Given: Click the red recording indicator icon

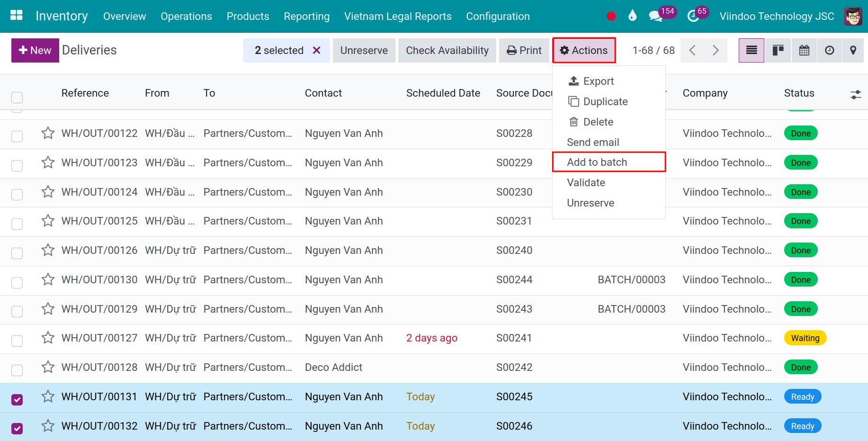Looking at the screenshot, I should (611, 16).
